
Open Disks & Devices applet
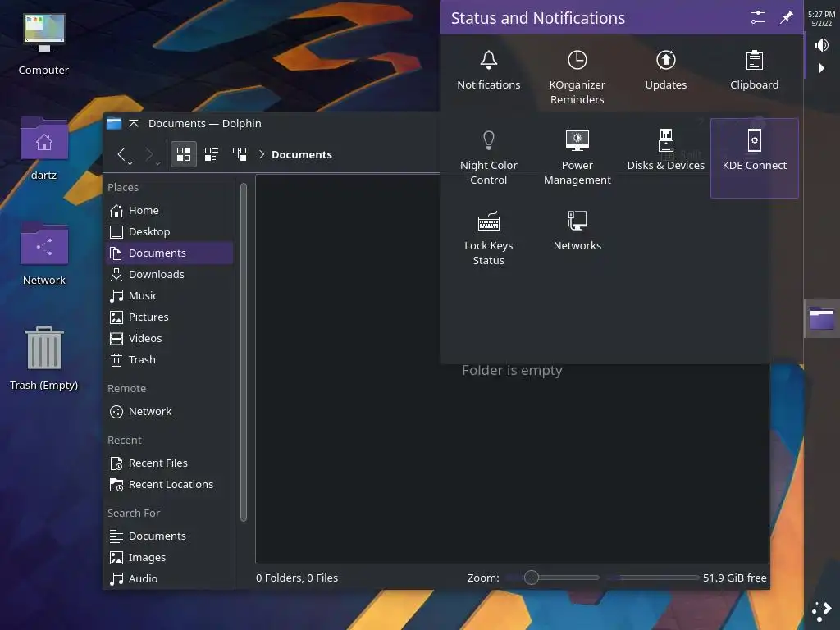click(665, 151)
